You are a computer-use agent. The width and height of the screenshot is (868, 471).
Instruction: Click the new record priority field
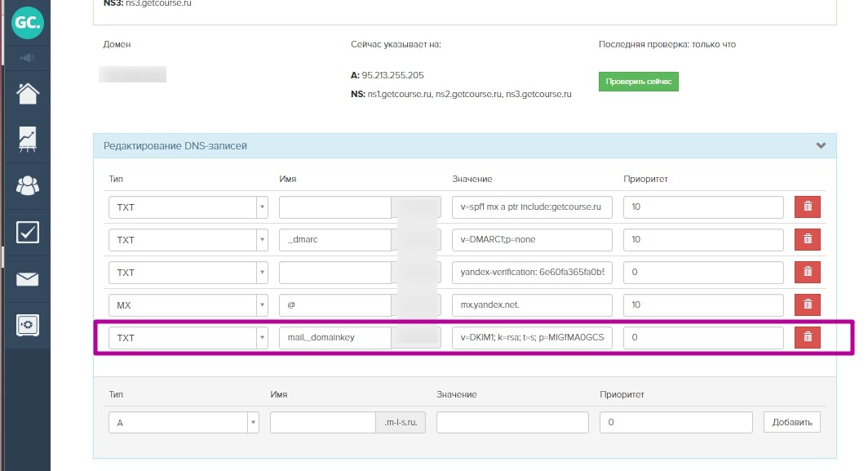676,422
